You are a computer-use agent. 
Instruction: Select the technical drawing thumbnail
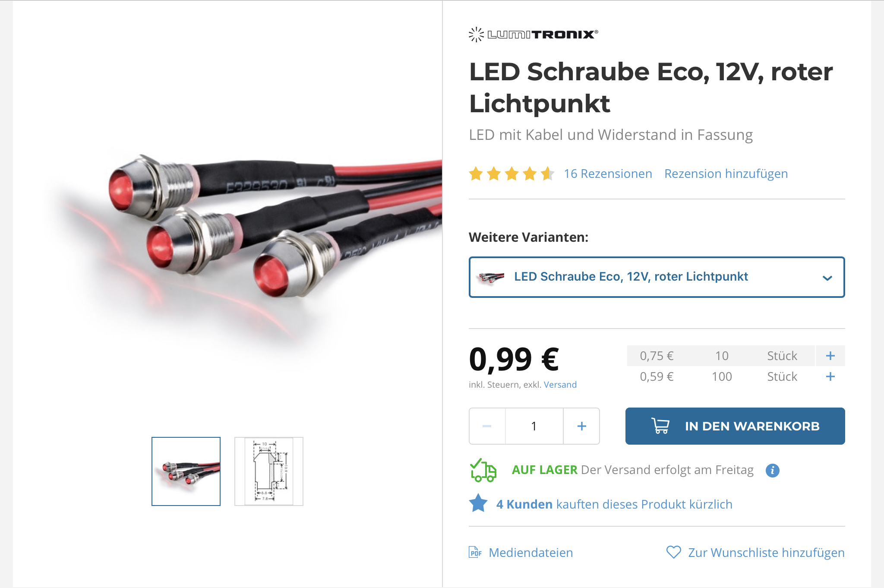coord(269,471)
